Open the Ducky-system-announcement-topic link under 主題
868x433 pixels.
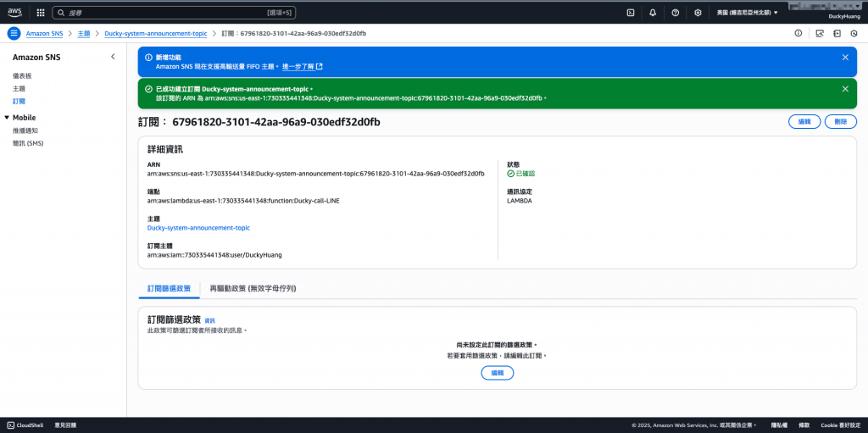(x=198, y=228)
